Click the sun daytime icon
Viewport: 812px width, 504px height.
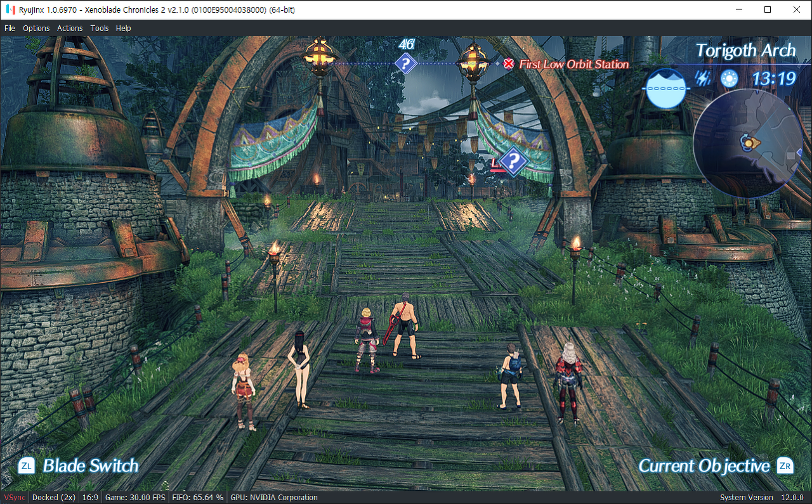730,79
